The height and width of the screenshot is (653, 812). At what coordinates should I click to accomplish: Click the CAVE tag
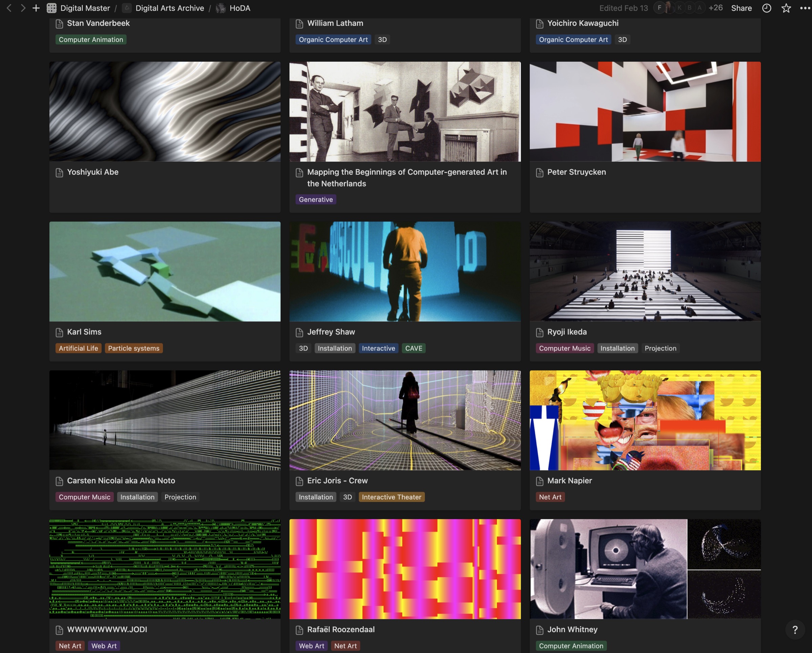click(413, 348)
